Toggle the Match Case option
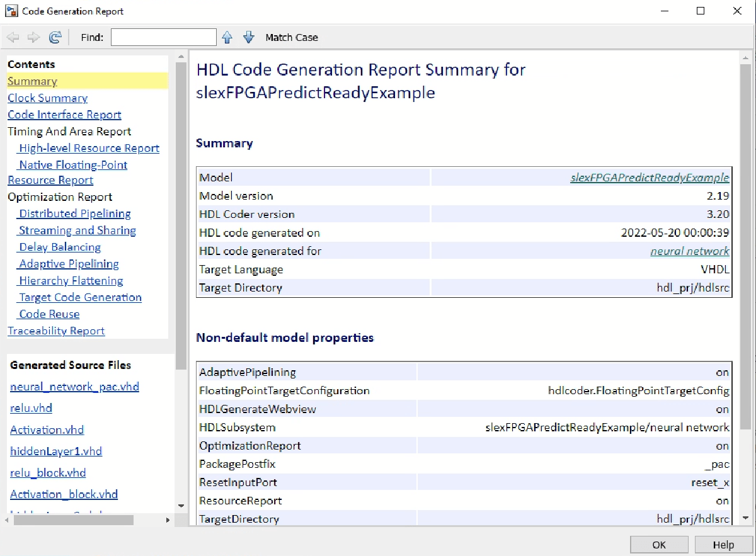The width and height of the screenshot is (756, 556). coord(292,38)
